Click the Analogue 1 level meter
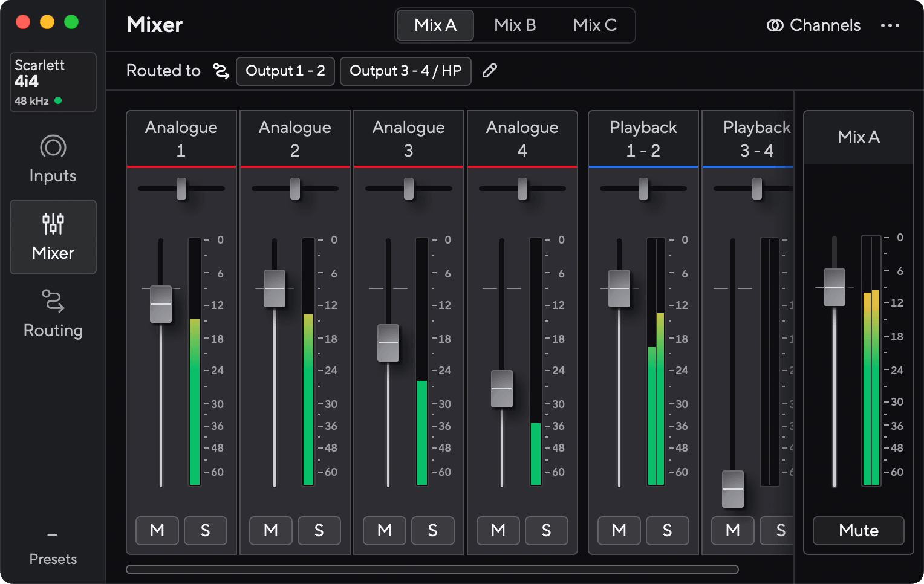The image size is (924, 584). point(195,362)
